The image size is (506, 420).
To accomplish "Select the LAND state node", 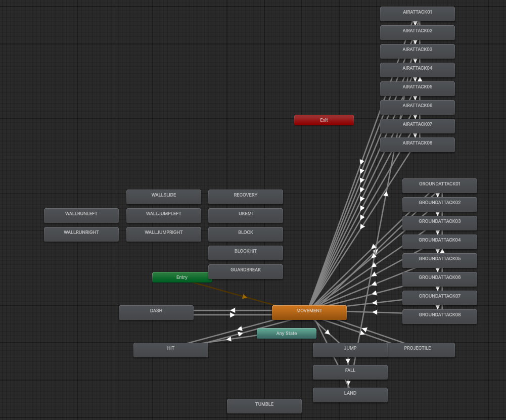I will click(350, 395).
